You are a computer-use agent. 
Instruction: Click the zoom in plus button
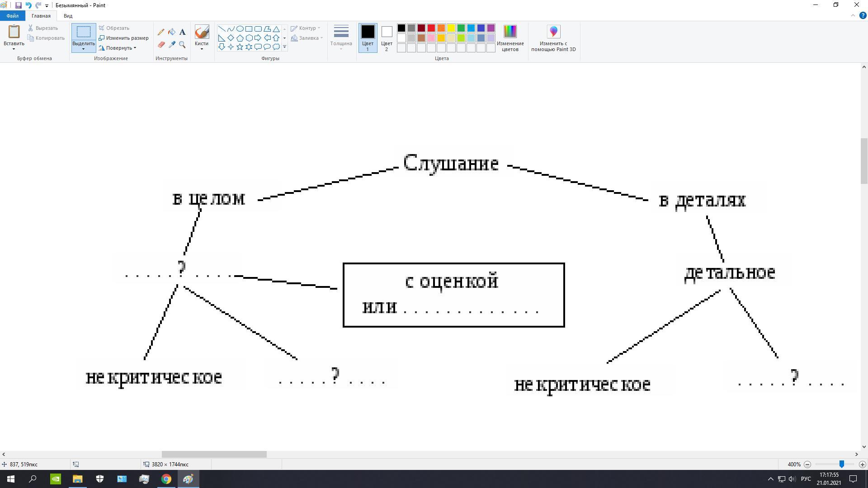tap(862, 465)
